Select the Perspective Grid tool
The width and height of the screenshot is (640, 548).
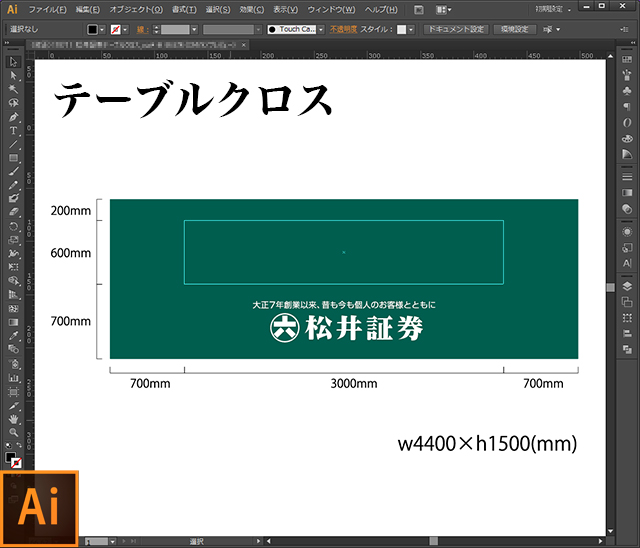(x=13, y=294)
